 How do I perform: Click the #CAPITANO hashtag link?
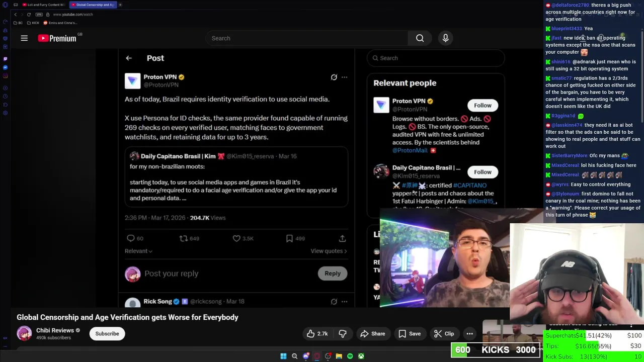(470, 186)
